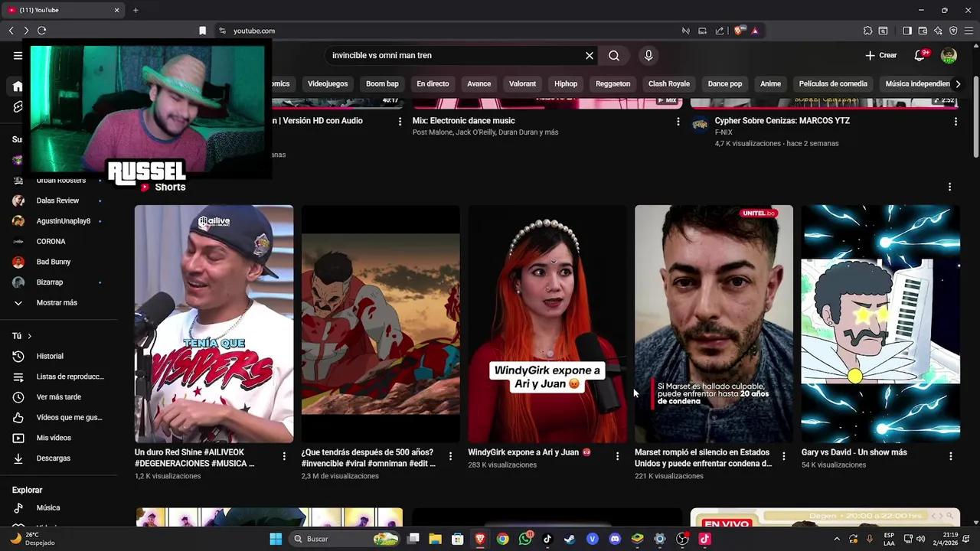Open the account avatar menu
The image size is (980, 551).
click(949, 55)
